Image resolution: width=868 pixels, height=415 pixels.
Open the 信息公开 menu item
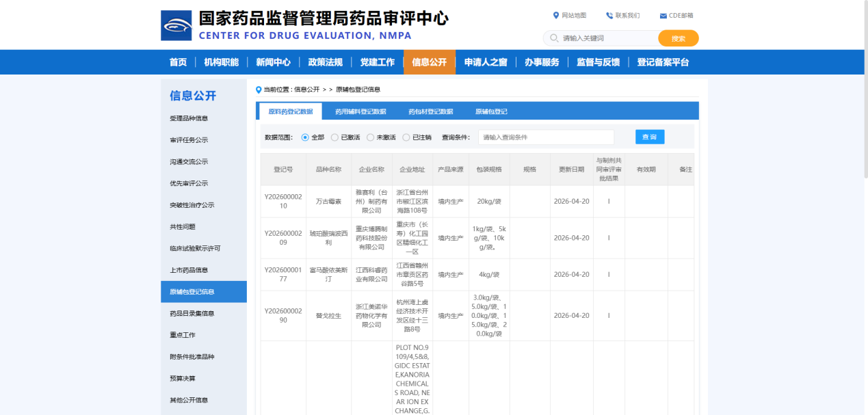tap(430, 62)
